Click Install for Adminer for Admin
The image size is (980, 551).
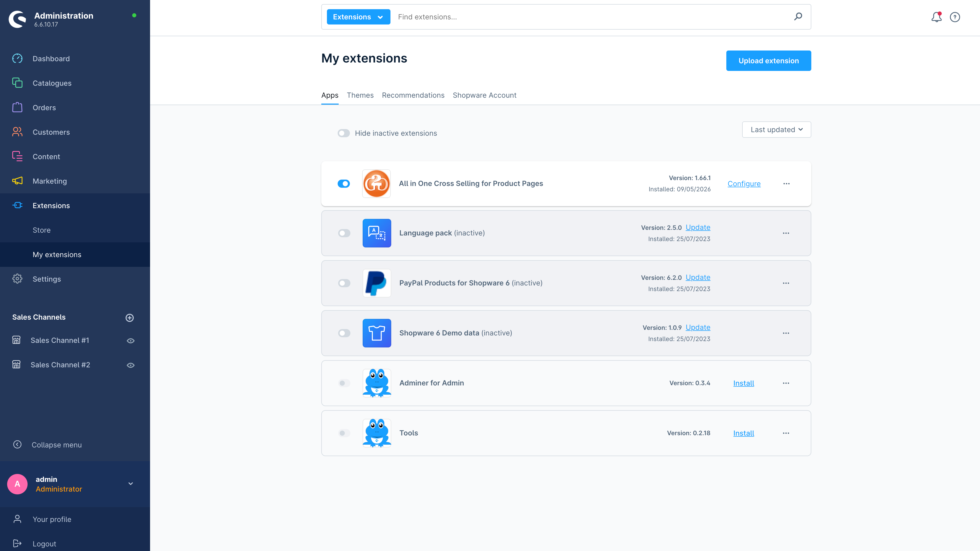click(743, 383)
